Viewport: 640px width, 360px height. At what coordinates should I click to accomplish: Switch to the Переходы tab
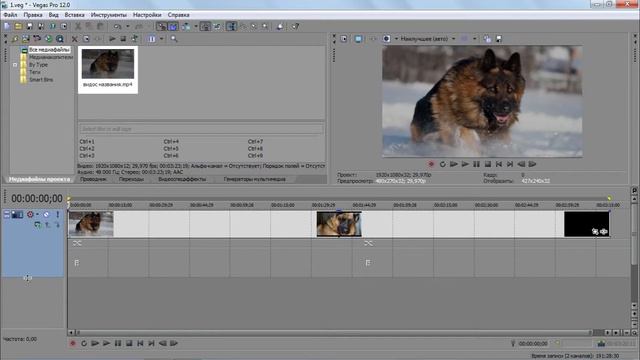coord(131,179)
